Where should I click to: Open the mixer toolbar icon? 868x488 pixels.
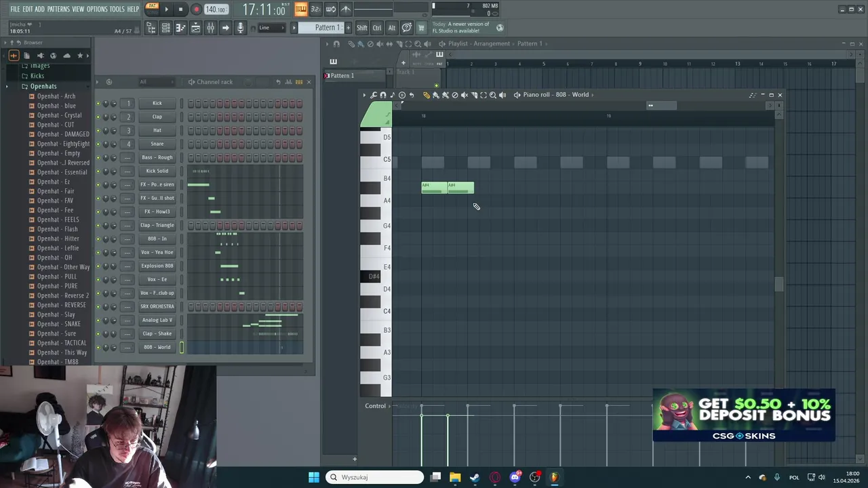[210, 28]
